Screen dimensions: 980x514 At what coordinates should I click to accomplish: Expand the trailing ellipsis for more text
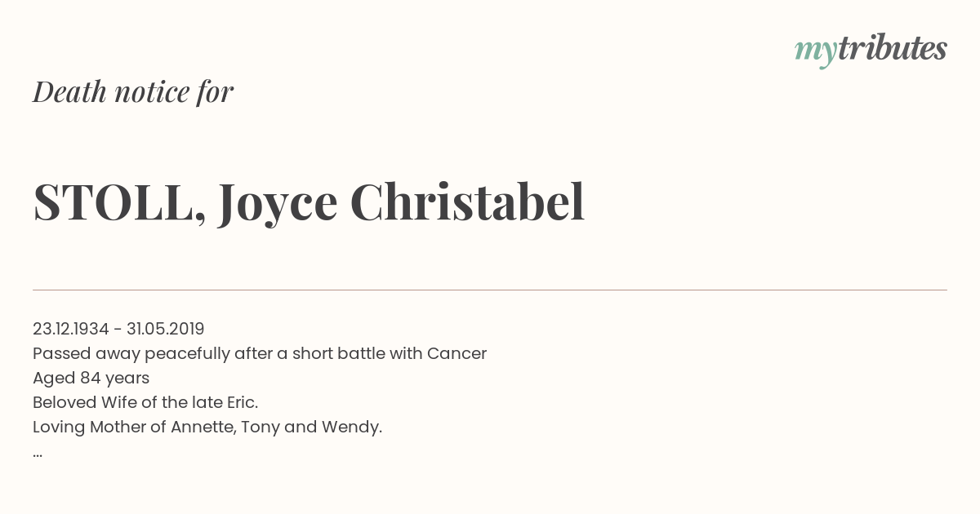[x=38, y=454]
